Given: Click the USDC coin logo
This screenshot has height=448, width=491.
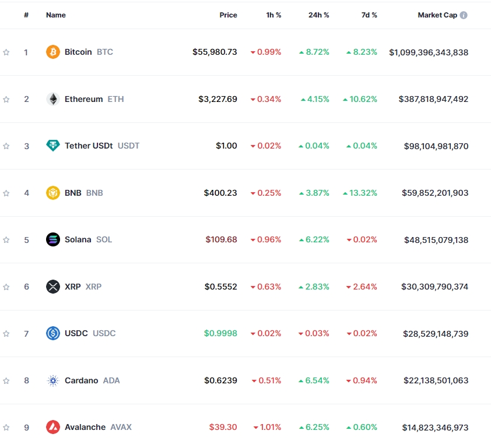Looking at the screenshot, I should [52, 333].
